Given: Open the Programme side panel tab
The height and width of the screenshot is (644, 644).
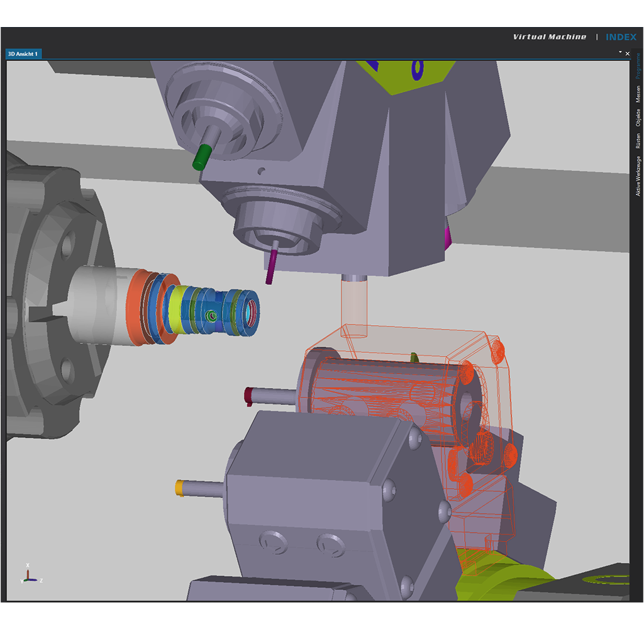Looking at the screenshot, I should (x=638, y=65).
